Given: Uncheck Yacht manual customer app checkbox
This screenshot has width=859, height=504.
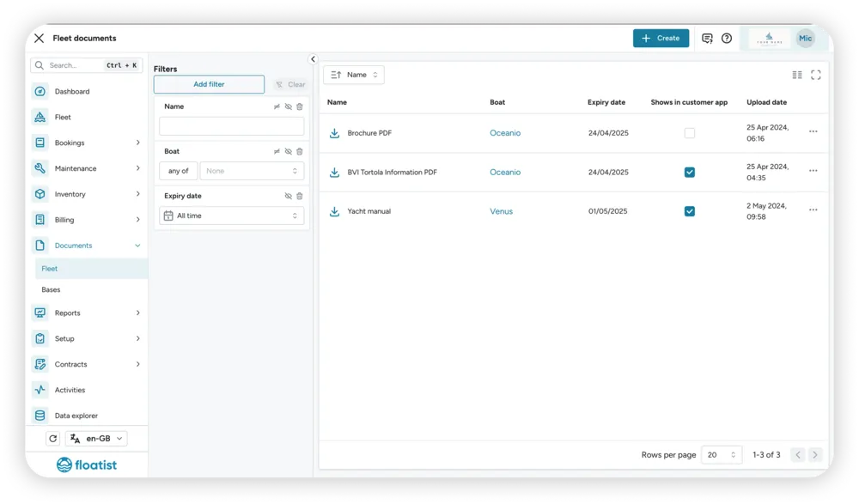Looking at the screenshot, I should [690, 211].
